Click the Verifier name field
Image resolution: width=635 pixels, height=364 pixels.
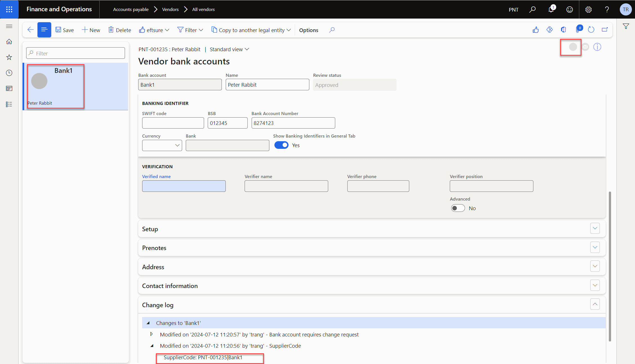(x=286, y=186)
